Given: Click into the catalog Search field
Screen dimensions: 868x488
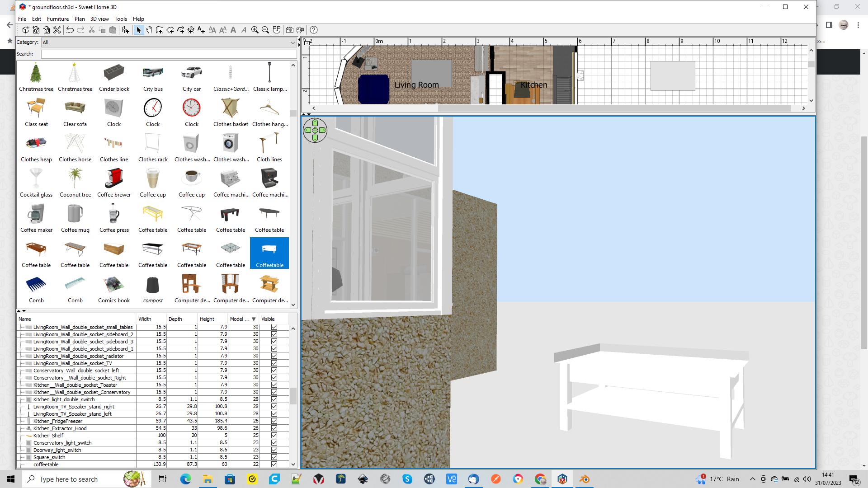Looking at the screenshot, I should pyautogui.click(x=169, y=54).
